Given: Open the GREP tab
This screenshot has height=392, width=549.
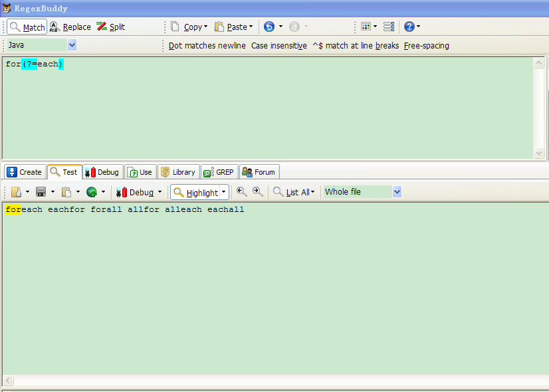Looking at the screenshot, I should coord(219,172).
